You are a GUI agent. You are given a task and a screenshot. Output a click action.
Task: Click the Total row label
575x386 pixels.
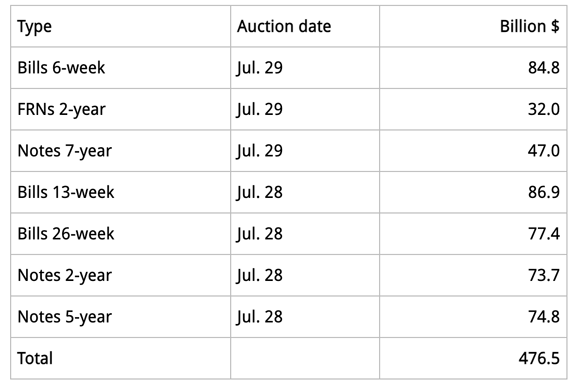(35, 359)
